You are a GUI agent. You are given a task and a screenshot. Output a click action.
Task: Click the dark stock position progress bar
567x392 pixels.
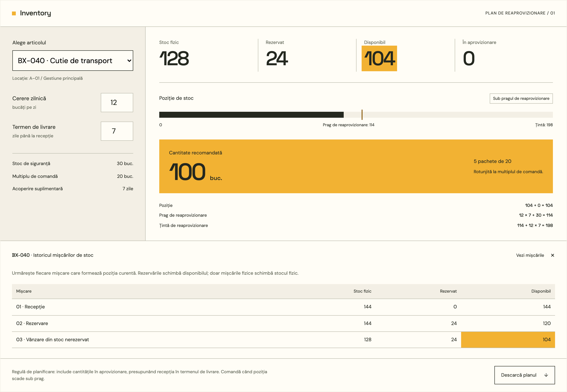click(x=251, y=115)
